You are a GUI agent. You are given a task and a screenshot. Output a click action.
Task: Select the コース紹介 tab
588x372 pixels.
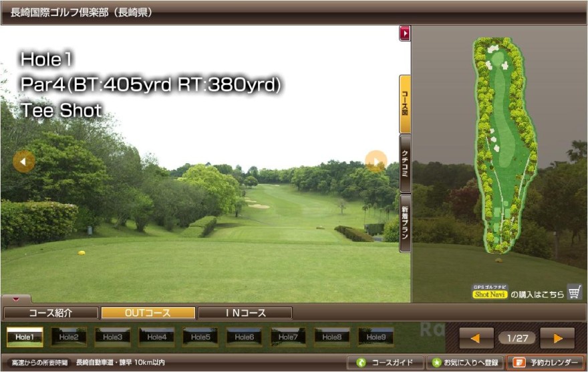click(51, 313)
